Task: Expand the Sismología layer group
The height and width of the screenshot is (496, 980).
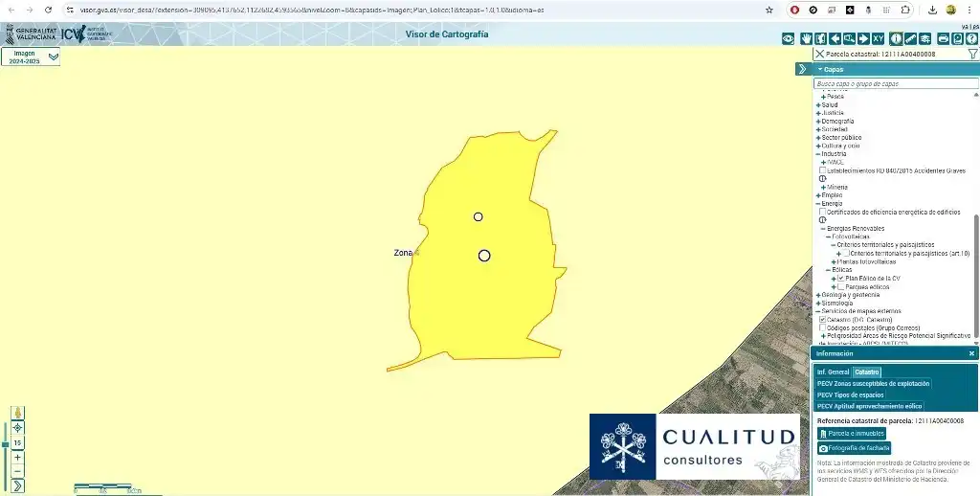Action: coord(818,304)
